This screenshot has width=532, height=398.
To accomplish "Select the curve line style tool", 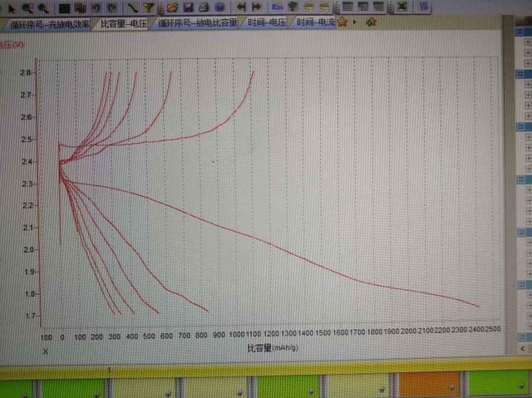I will (132, 8).
